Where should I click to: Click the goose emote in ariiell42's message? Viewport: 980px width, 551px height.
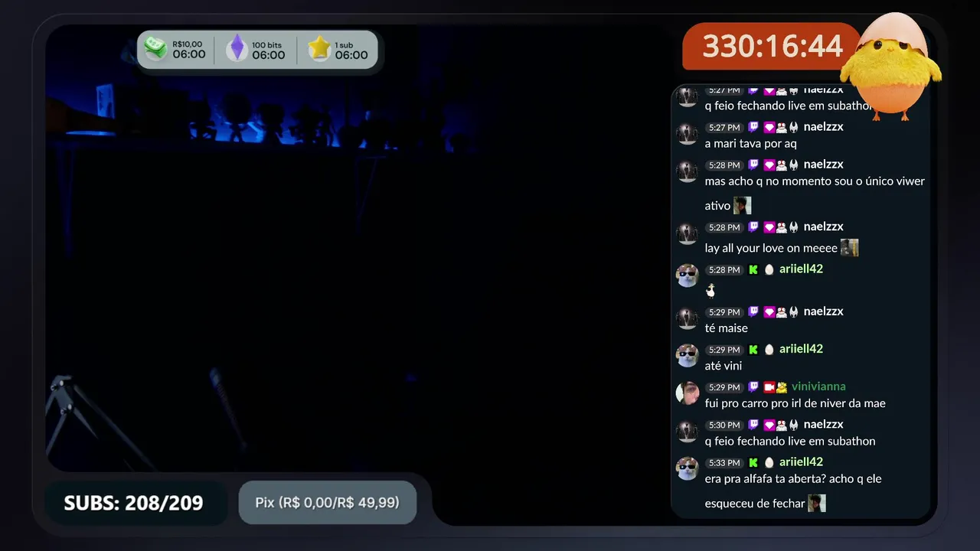click(710, 290)
